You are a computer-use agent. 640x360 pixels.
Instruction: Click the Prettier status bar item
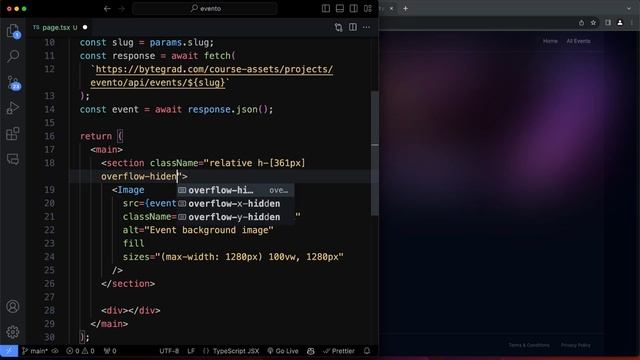click(339, 351)
